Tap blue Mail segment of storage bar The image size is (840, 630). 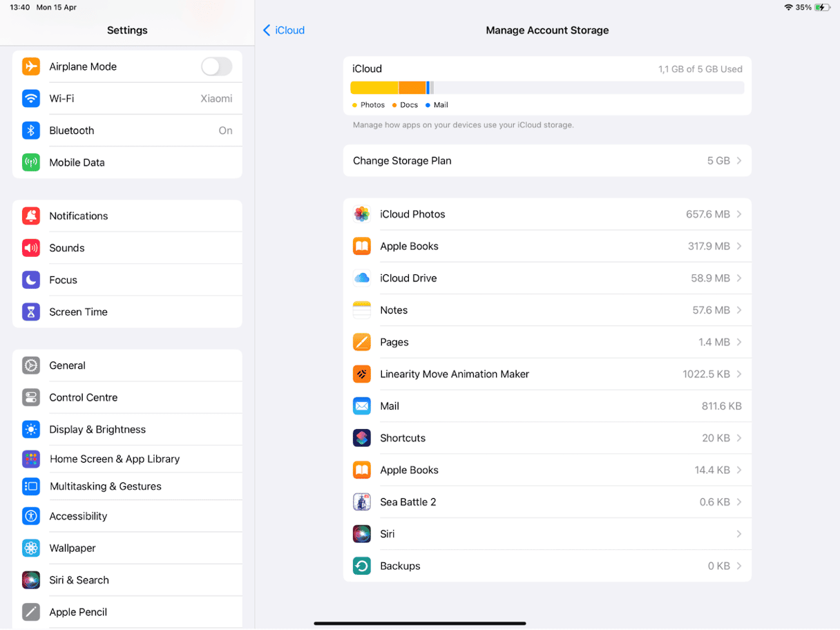pos(428,88)
